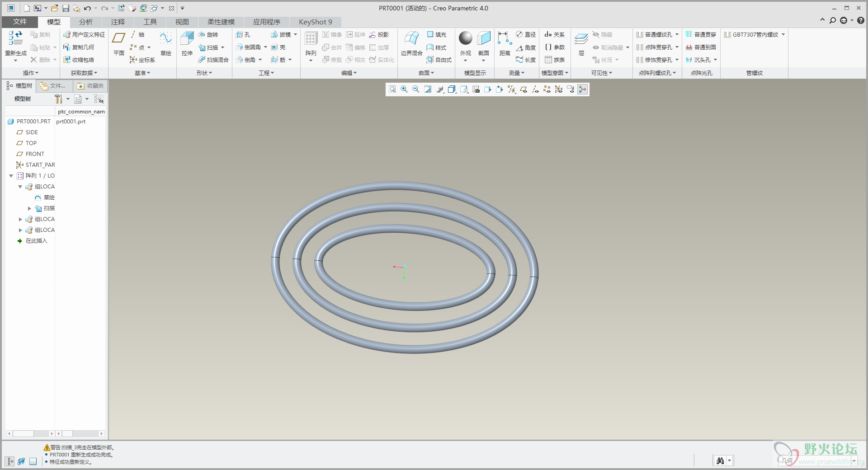Click the 普通贯穿 button

coord(701,34)
